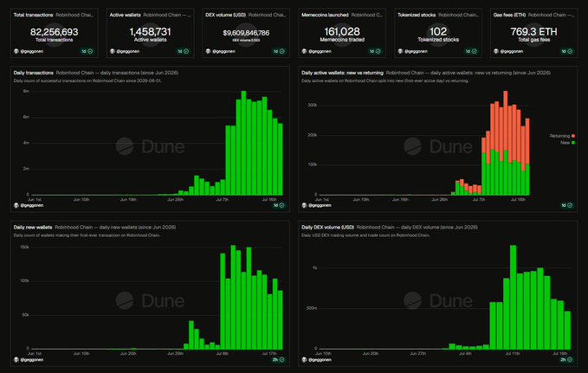Click the Jul 16th label in Daily transactions chart

point(269,199)
